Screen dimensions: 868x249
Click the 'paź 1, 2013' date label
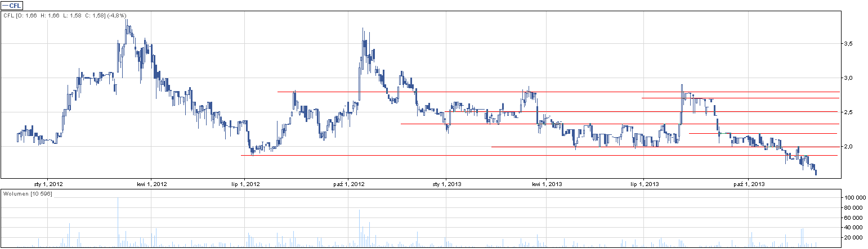749,183
